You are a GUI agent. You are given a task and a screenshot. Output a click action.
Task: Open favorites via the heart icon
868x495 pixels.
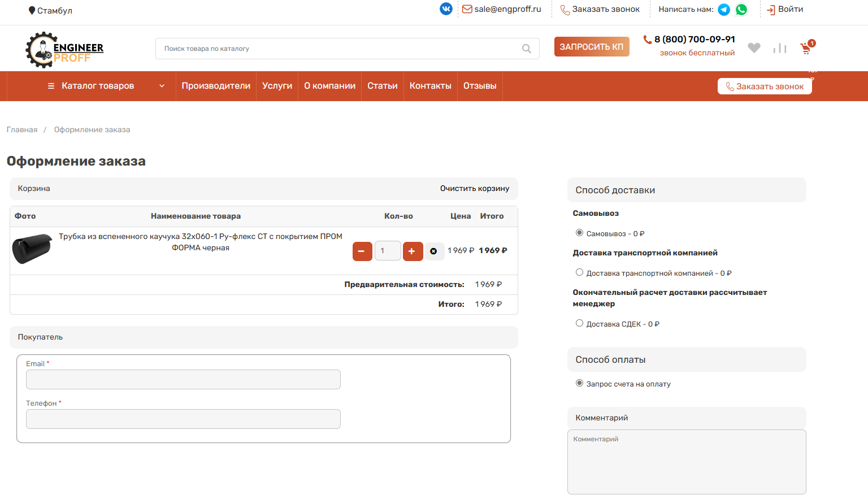click(x=754, y=48)
